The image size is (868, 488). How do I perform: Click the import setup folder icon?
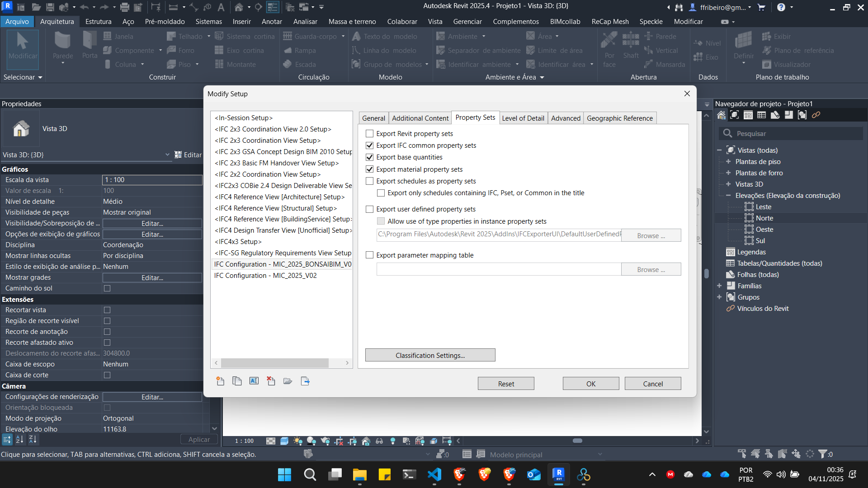point(288,381)
